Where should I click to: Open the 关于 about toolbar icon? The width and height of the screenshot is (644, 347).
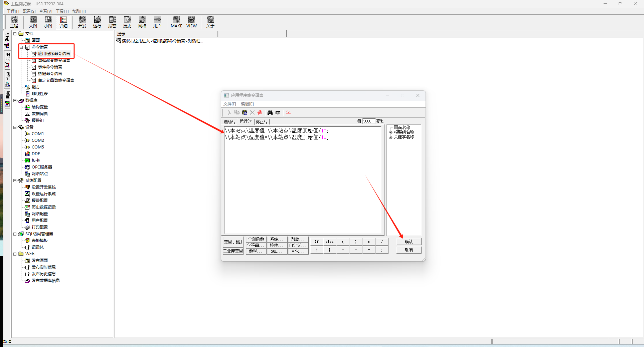(210, 22)
